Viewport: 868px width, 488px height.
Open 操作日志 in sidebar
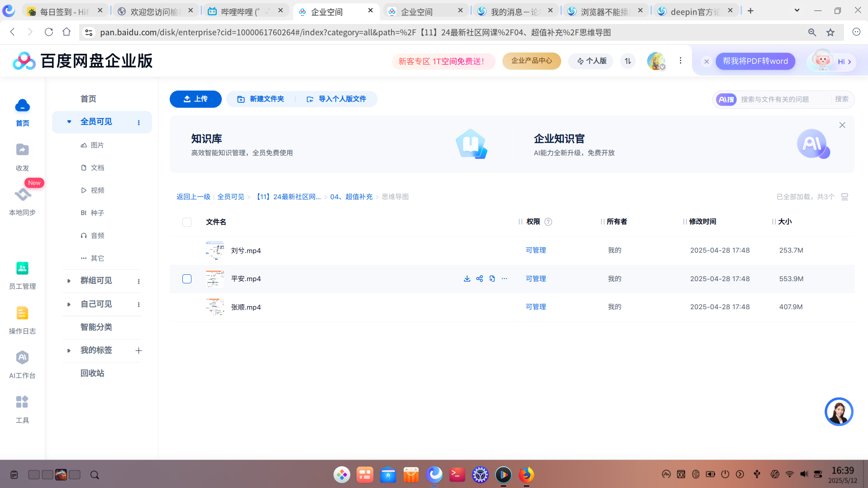click(x=22, y=320)
